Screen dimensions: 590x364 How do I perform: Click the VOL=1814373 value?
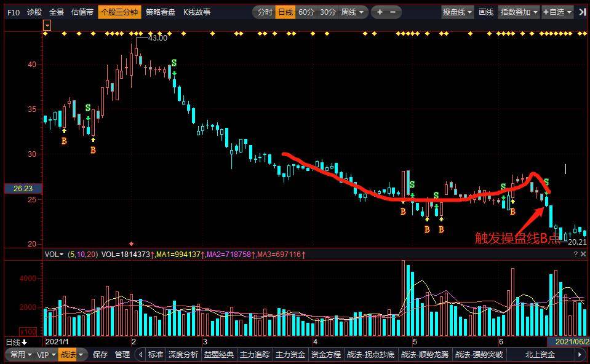tap(126, 255)
